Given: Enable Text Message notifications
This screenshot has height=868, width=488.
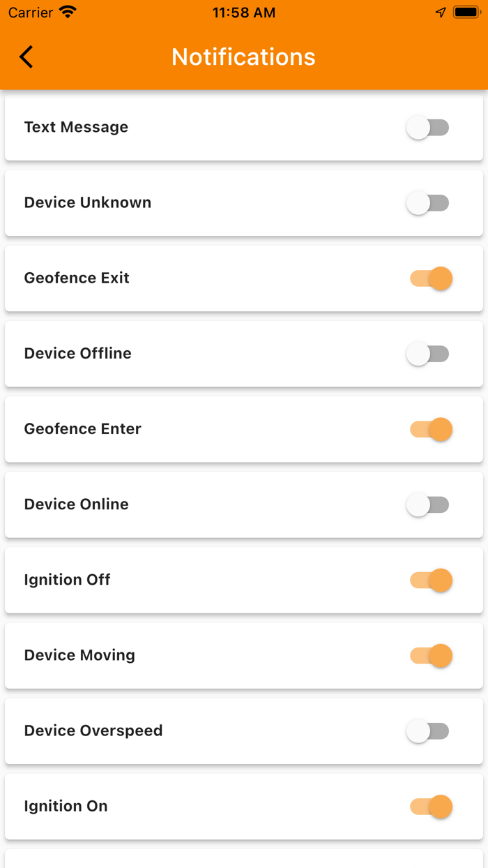Looking at the screenshot, I should coord(428,128).
